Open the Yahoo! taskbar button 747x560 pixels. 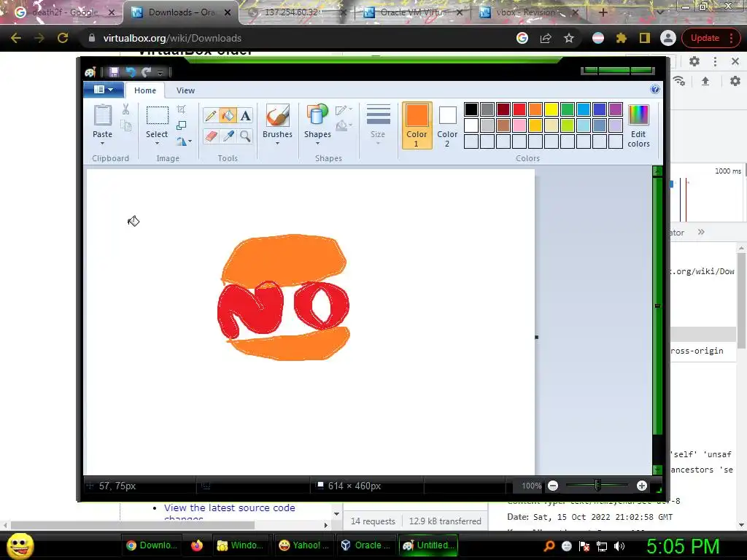(303, 545)
